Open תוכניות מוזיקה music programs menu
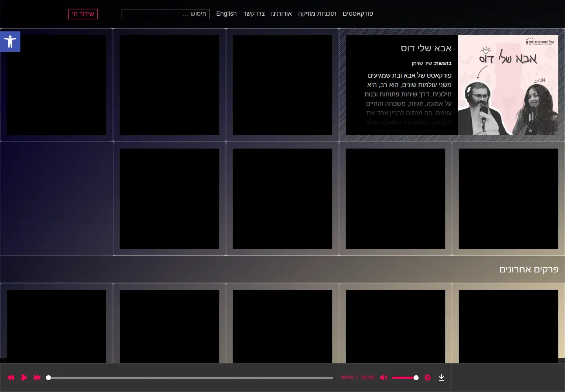This screenshot has height=392, width=565. point(317,14)
